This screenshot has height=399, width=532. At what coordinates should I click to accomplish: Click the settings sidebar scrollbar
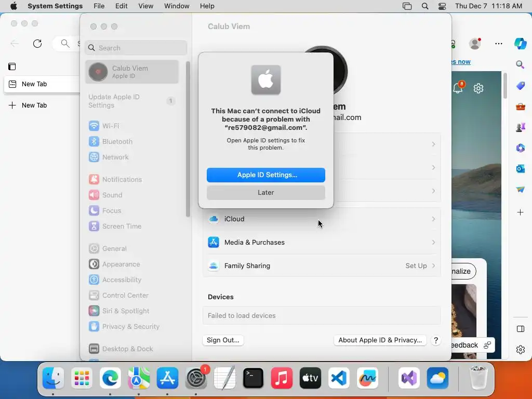188,139
